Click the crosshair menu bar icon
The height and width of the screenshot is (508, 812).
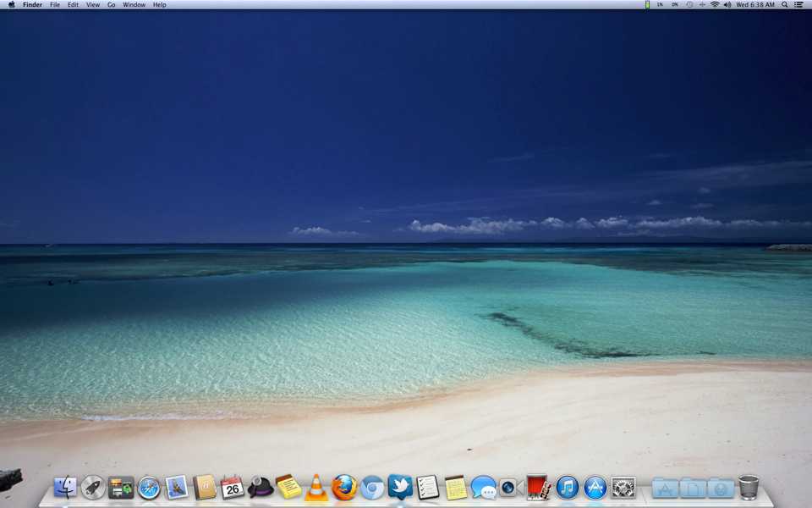(x=702, y=5)
